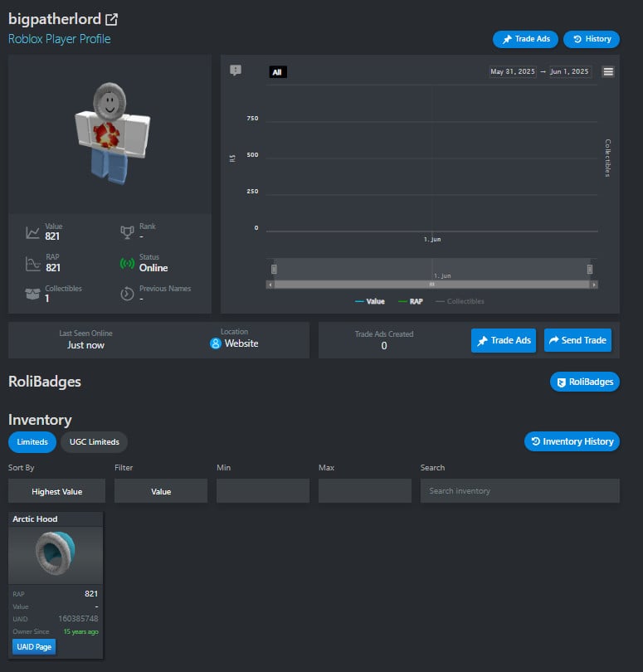This screenshot has height=672, width=643.
Task: Open the external profile link icon beside bigpatherlord
Action: [111, 19]
